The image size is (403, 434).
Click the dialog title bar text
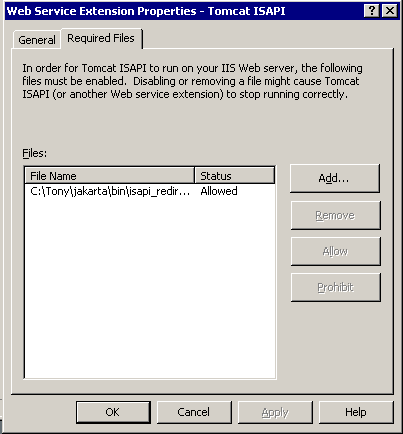pyautogui.click(x=146, y=11)
